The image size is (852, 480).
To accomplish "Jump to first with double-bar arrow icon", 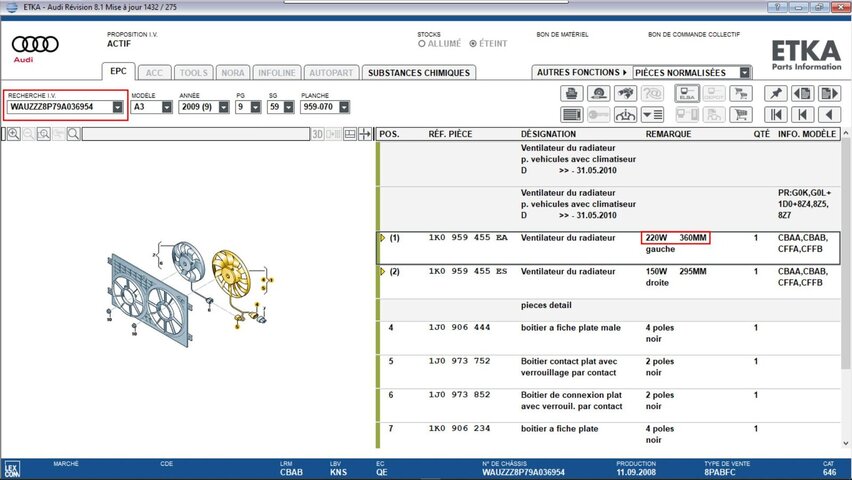I will [x=775, y=115].
